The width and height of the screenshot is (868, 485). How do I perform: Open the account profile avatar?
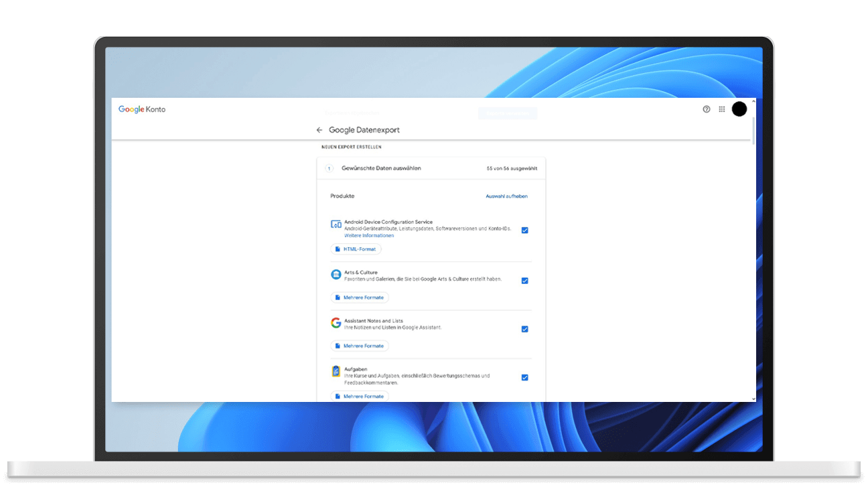click(x=739, y=109)
